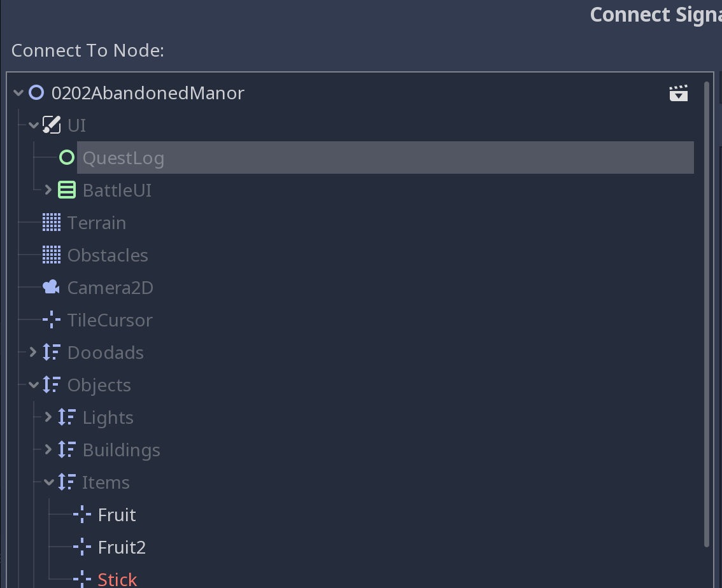
Task: Select the Fruit2 node
Action: [x=121, y=547]
